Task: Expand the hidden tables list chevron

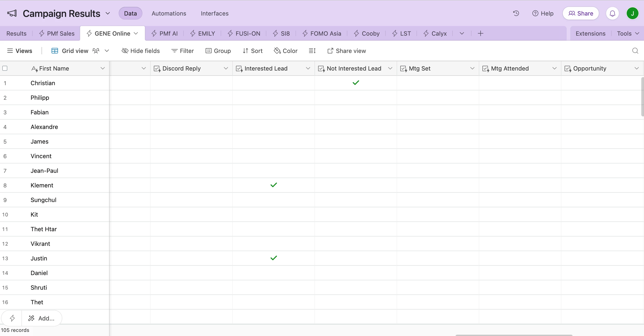Action: (462, 33)
